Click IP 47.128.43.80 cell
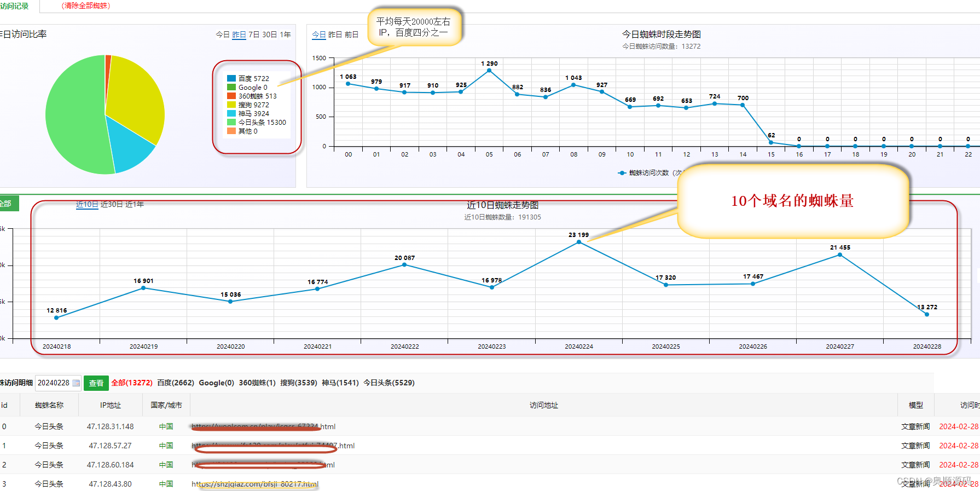 tap(111, 484)
